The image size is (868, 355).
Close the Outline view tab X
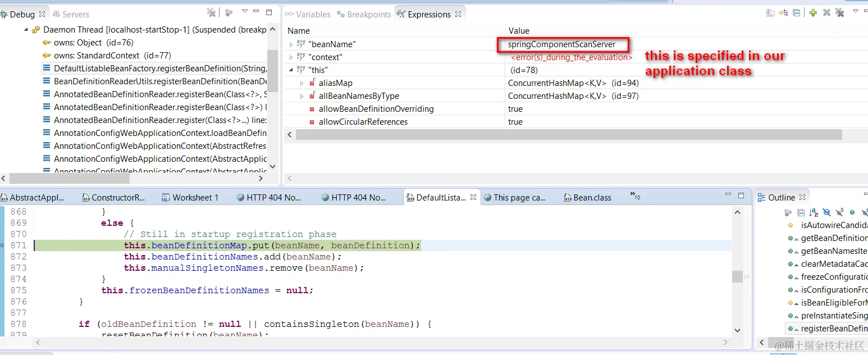[x=802, y=198]
